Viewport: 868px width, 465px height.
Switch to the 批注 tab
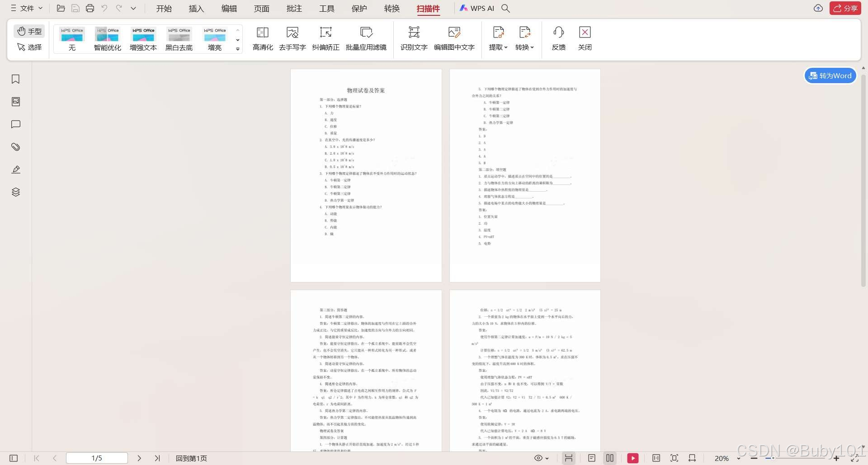pos(294,9)
